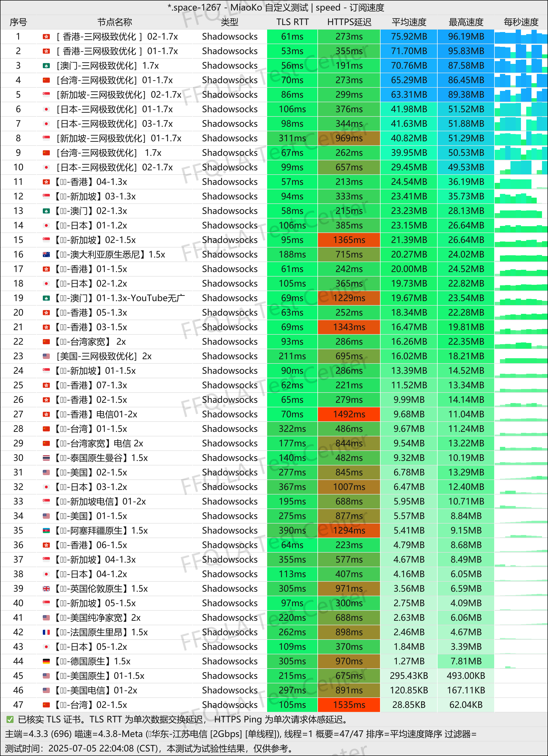Screen dimensions: 548x756
Task: Click the Germany flag in row 44
Action: click(46, 661)
